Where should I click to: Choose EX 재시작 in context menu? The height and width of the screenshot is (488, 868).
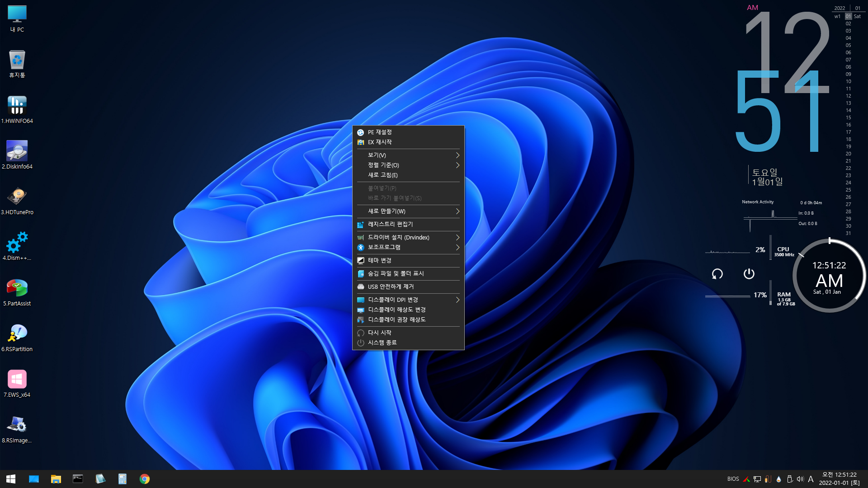pos(408,142)
